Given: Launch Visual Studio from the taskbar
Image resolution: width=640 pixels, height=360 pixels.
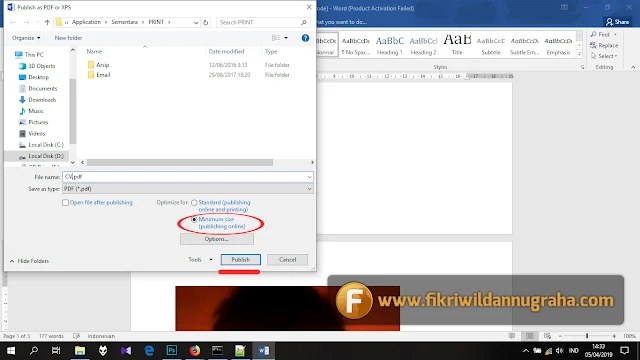Looking at the screenshot, I should pyautogui.click(x=126, y=351).
